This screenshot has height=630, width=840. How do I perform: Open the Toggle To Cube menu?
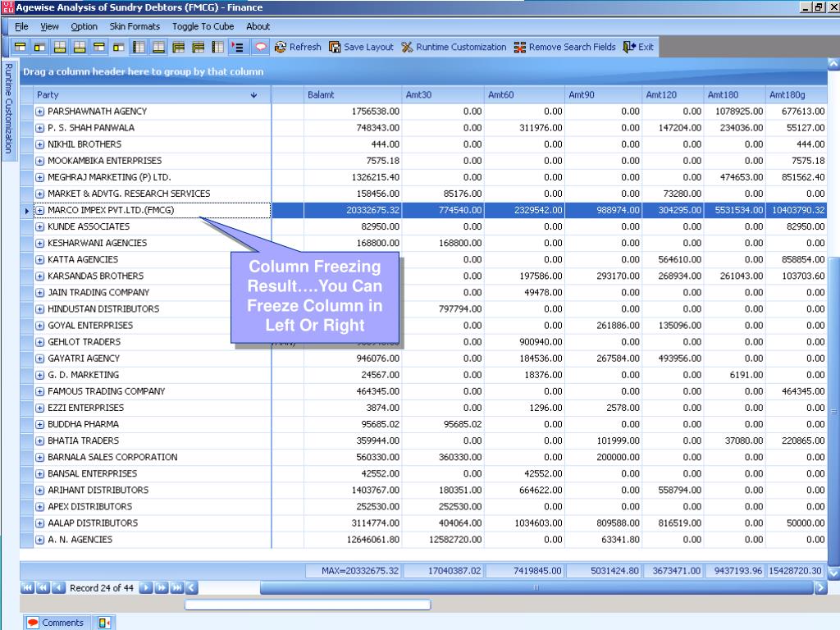point(203,26)
